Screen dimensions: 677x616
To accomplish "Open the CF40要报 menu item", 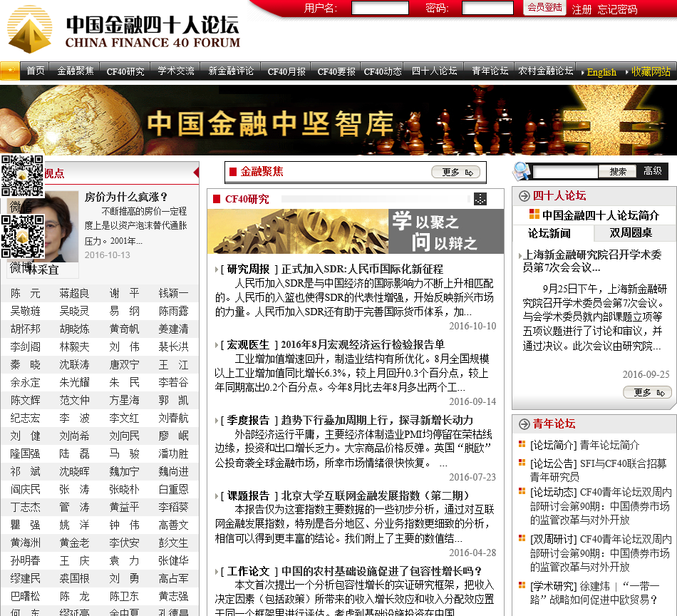I will pos(336,71).
